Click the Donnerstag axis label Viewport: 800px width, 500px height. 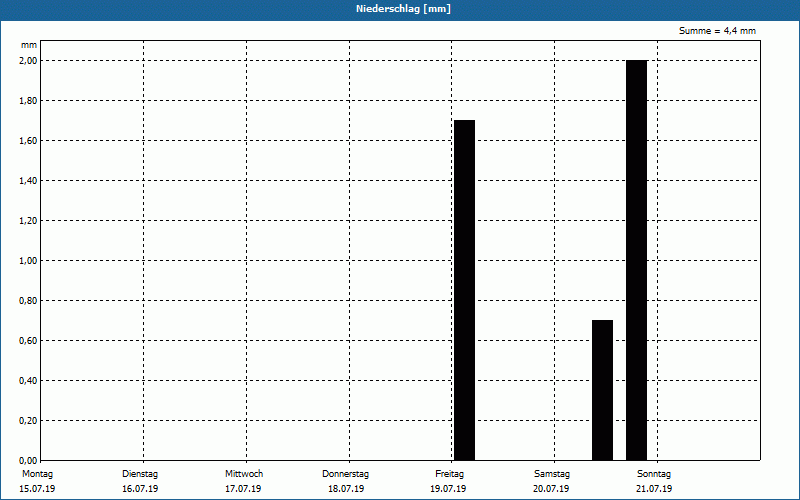(345, 474)
